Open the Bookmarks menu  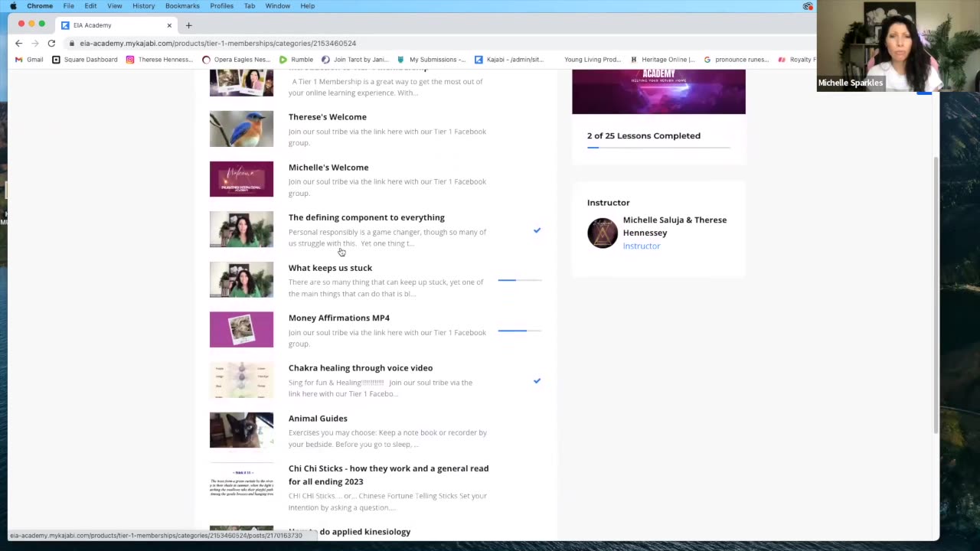(x=182, y=6)
